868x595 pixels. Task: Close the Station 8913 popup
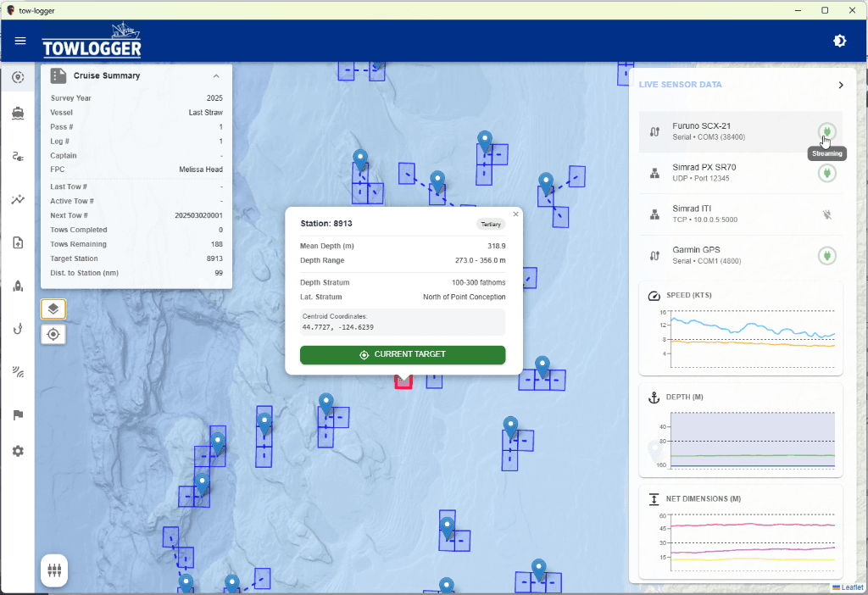point(515,214)
